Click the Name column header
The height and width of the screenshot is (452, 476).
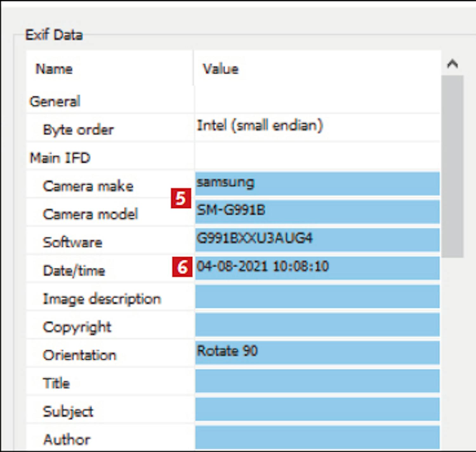click(54, 69)
